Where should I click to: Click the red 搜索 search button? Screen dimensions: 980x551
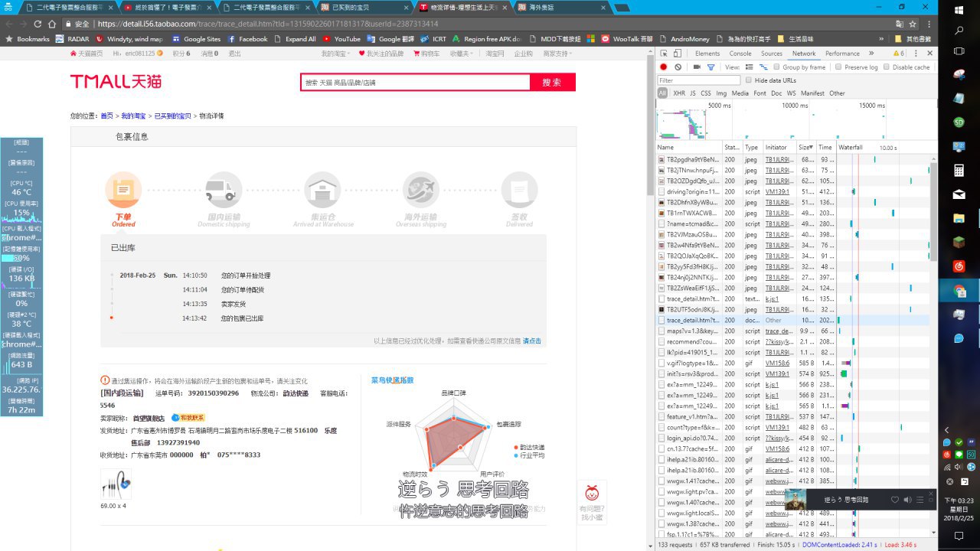click(x=552, y=82)
